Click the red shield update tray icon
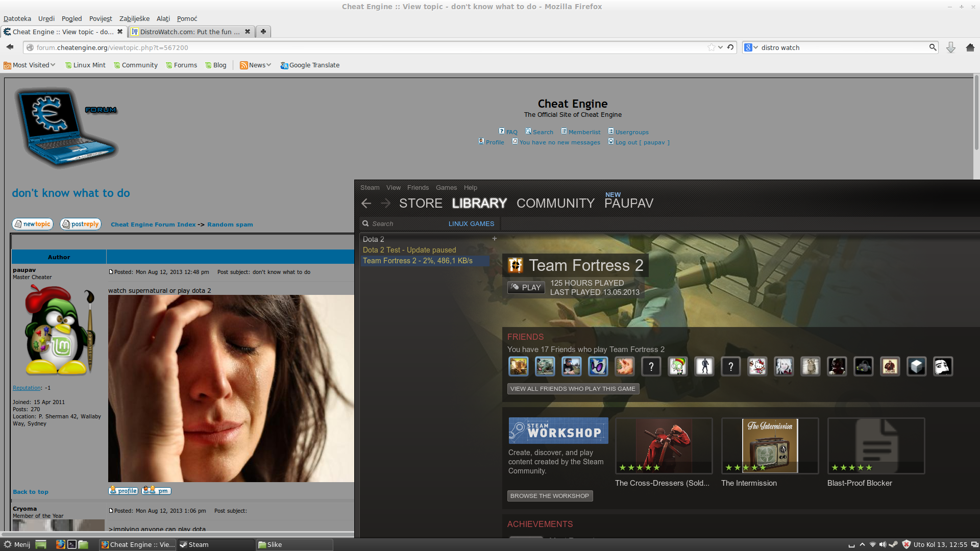This screenshot has width=980, height=551. click(x=906, y=544)
